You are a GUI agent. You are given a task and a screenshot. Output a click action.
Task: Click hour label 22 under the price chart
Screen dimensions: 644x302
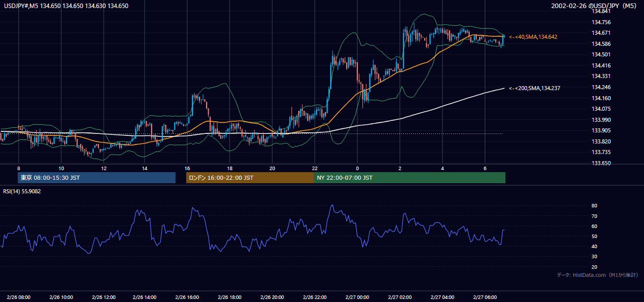(x=314, y=168)
